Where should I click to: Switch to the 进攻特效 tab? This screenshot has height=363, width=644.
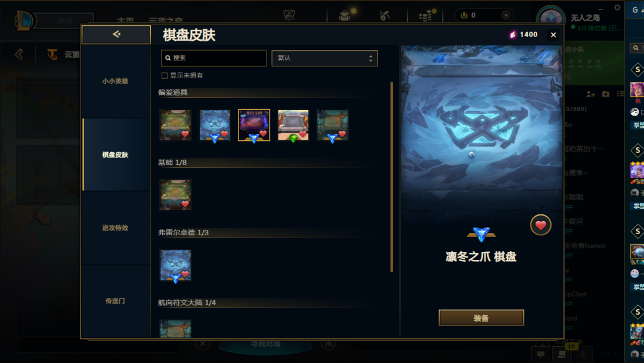(116, 227)
